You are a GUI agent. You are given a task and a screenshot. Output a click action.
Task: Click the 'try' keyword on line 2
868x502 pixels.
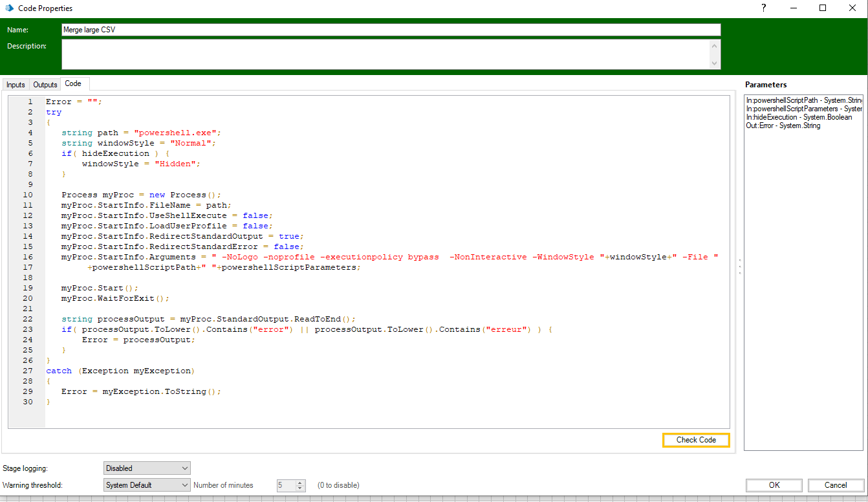pos(54,112)
